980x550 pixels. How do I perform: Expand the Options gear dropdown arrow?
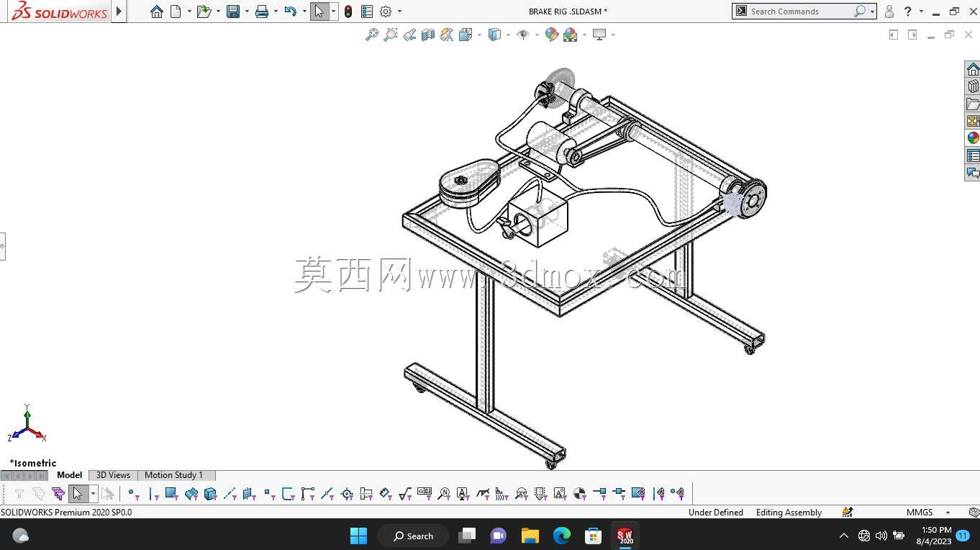399,12
